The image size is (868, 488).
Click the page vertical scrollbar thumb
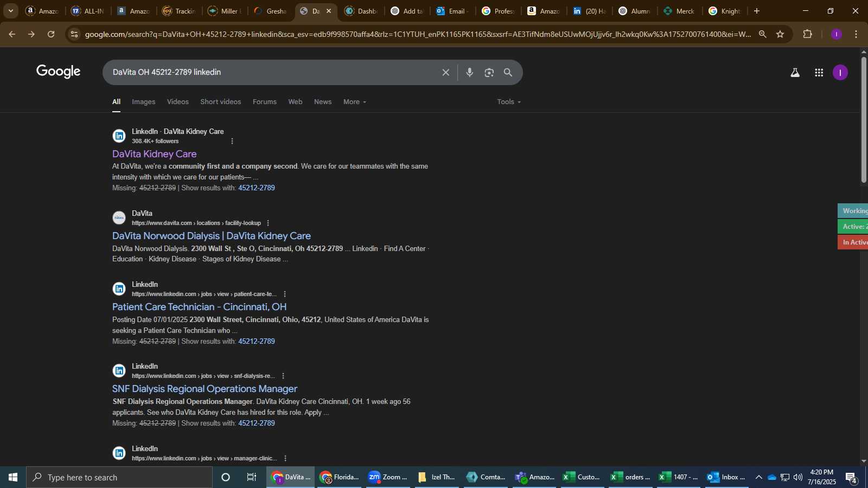[864, 119]
